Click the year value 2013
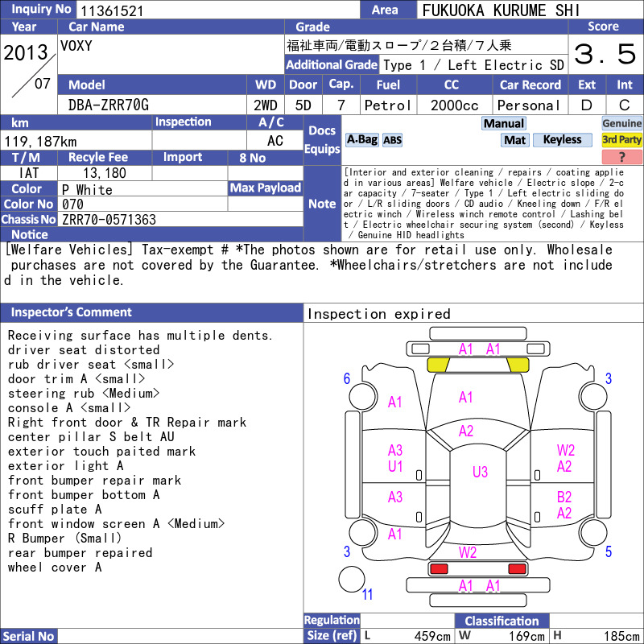 [26, 52]
